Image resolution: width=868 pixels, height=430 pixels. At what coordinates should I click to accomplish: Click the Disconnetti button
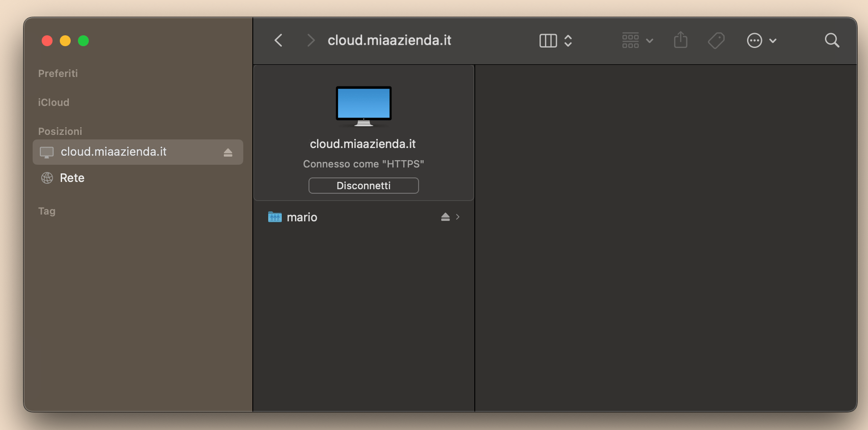363,186
